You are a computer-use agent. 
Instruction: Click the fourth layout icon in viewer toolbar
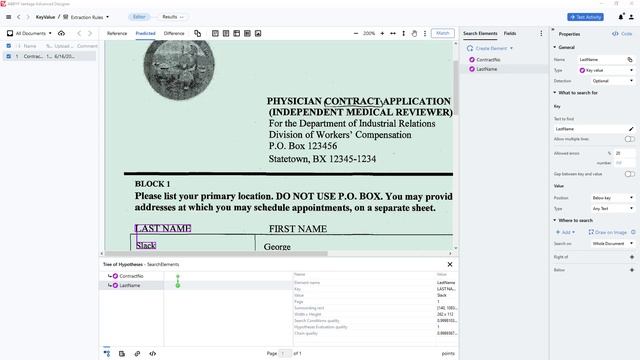247,33
